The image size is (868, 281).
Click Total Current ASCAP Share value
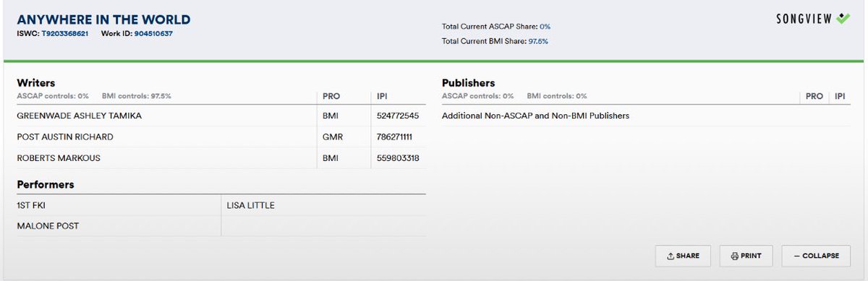point(545,27)
